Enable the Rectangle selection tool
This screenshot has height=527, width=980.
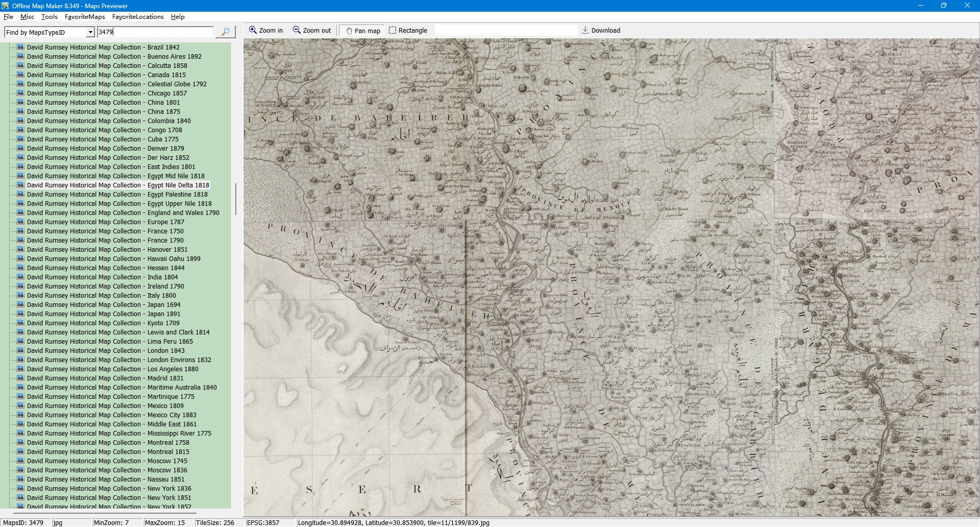point(408,31)
